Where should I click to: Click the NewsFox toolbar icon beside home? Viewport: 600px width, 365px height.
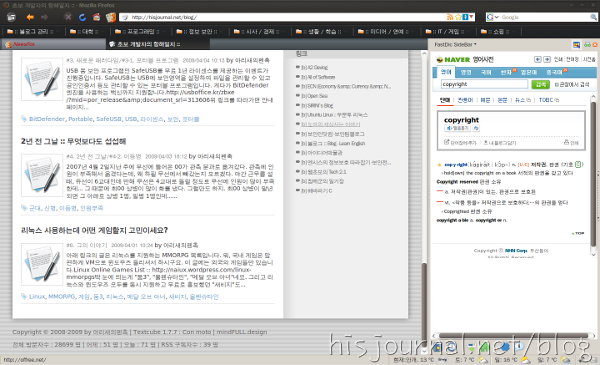point(111,17)
